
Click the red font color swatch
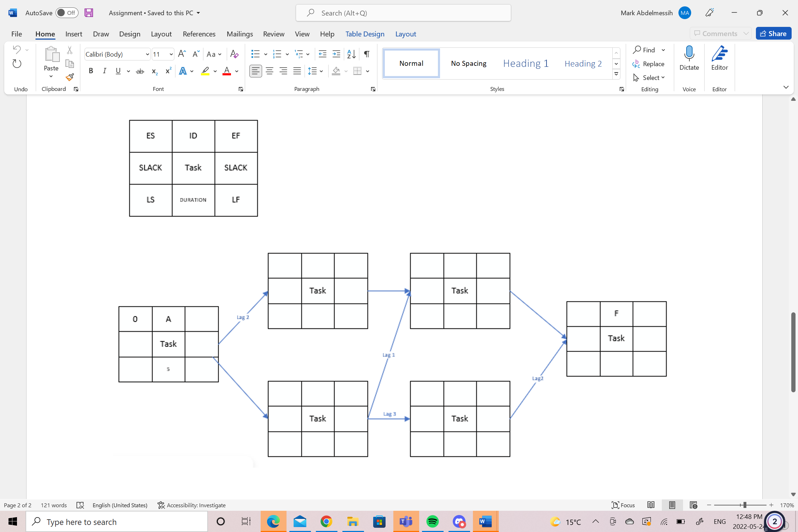click(227, 71)
